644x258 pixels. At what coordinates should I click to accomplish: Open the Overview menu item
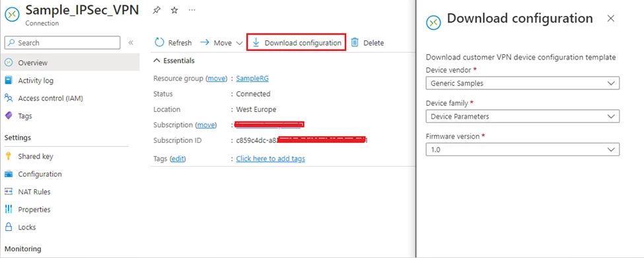click(70, 63)
